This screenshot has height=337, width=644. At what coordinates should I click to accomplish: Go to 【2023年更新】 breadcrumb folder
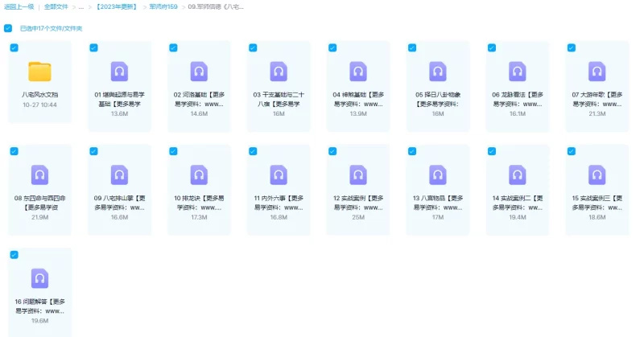pyautogui.click(x=117, y=6)
